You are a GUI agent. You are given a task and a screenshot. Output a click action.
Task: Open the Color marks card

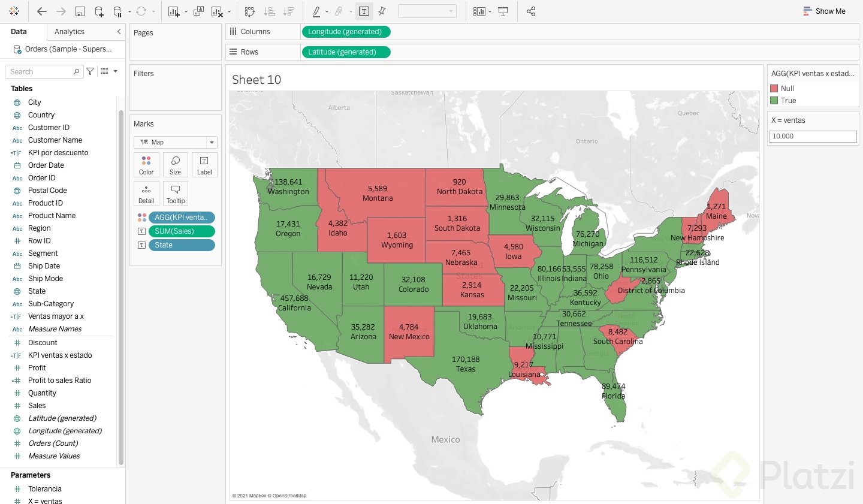(x=146, y=165)
